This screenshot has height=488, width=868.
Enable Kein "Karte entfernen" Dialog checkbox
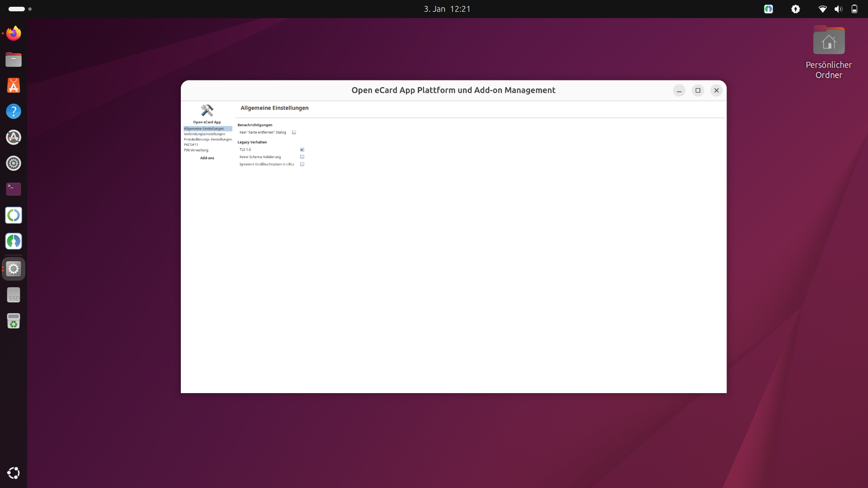(x=294, y=132)
